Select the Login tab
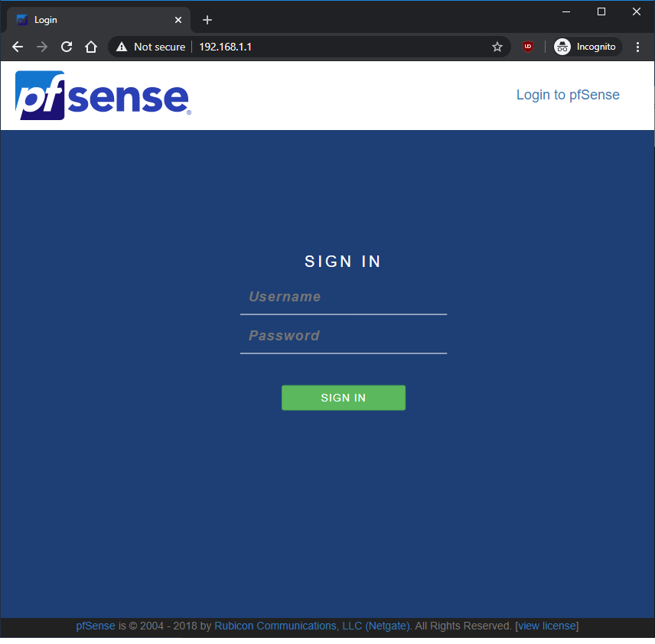Screen dimensions: 655x644 (x=99, y=20)
